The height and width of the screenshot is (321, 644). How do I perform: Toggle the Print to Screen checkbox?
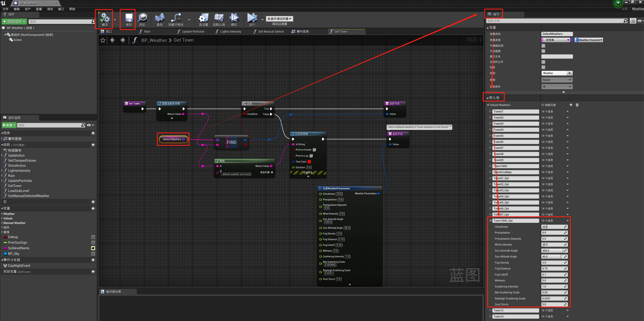314,150
